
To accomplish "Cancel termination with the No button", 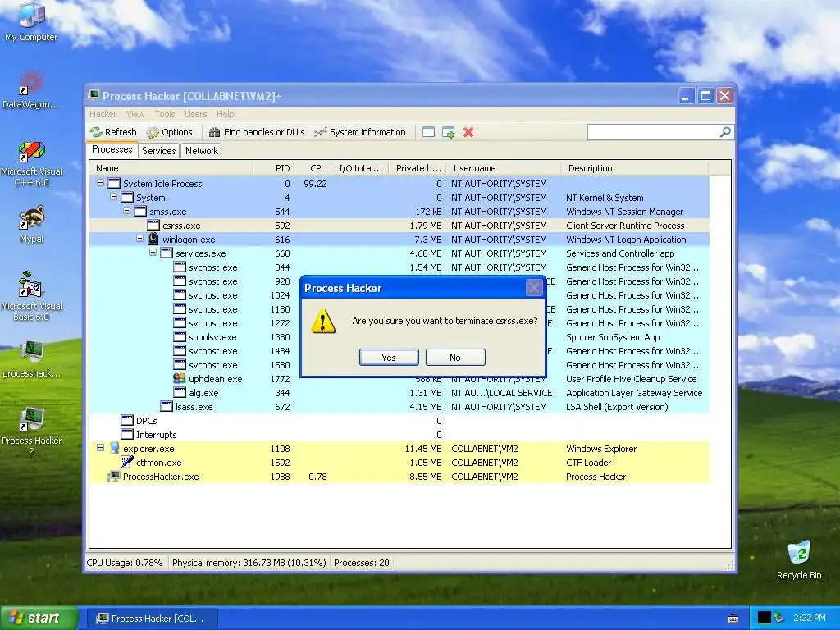I will tap(455, 358).
